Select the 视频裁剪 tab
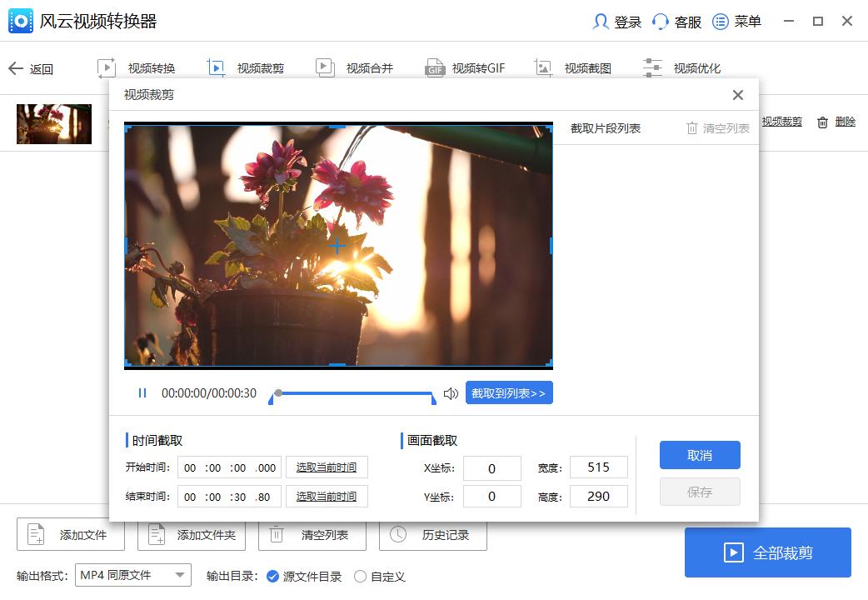Screen dimensions: 868x600 pos(244,67)
